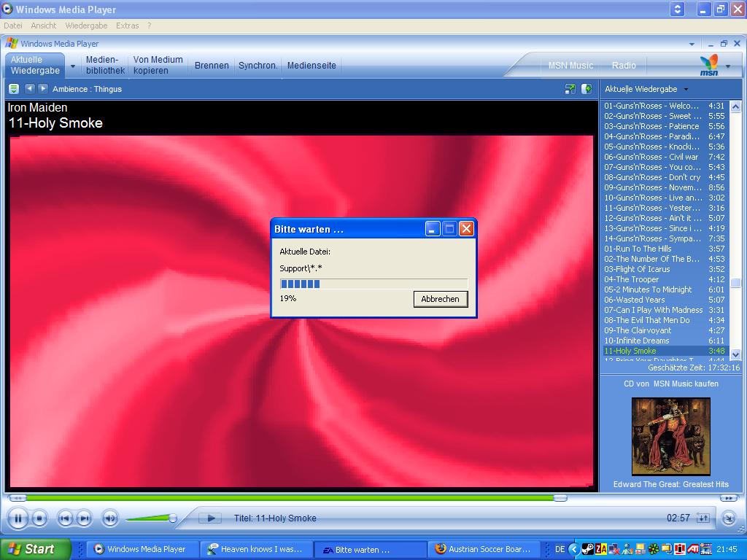Switch to Heaven knows I was... taskbar button

coord(257,549)
